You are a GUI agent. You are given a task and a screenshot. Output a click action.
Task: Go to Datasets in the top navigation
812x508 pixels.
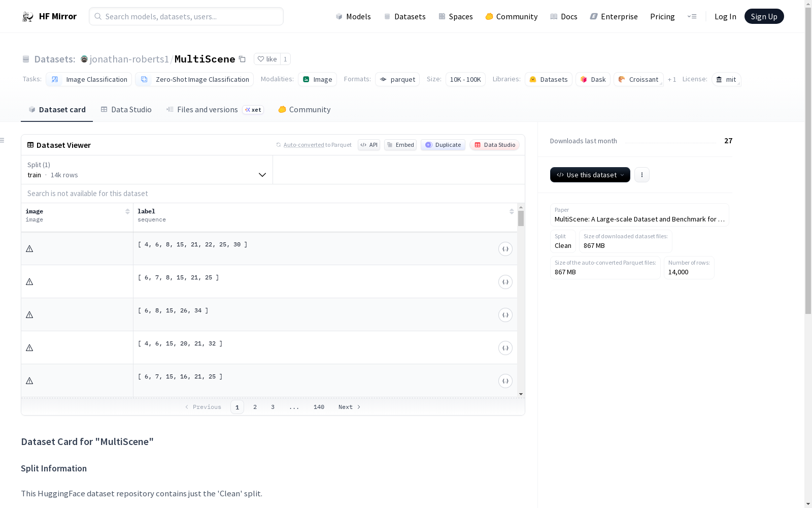pyautogui.click(x=404, y=17)
